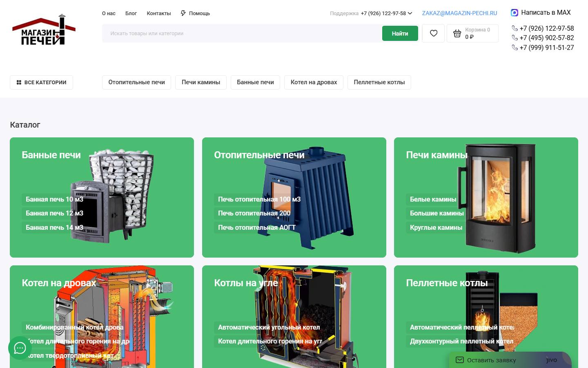The height and width of the screenshot is (368, 588).
Task: Click the grid icon in Все категории
Action: [x=19, y=83]
